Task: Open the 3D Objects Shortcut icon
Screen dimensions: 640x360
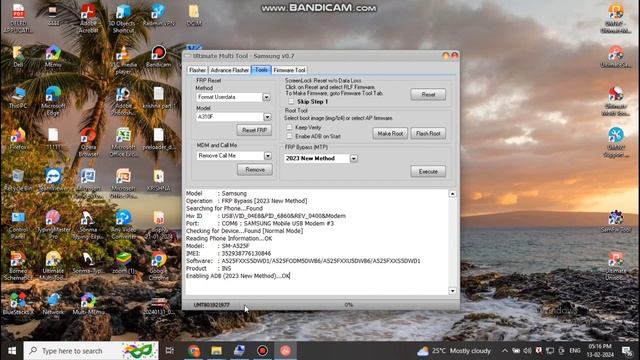Action: click(x=123, y=17)
